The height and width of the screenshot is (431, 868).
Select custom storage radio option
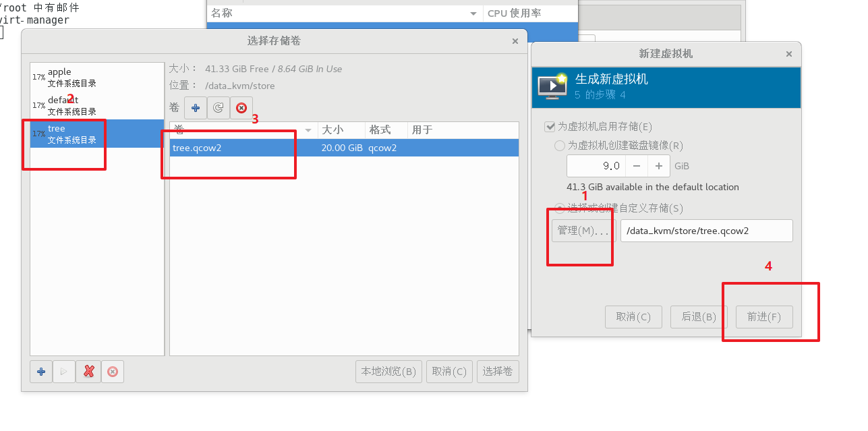point(559,208)
